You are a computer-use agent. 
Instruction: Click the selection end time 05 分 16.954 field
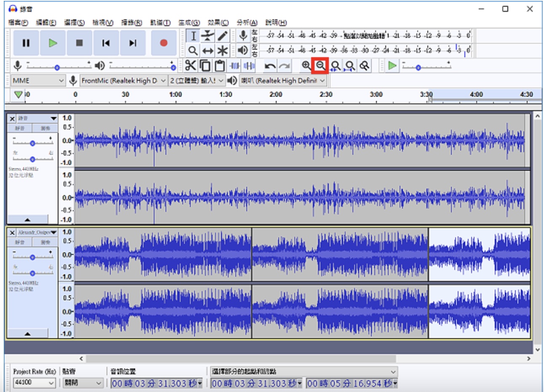point(352,383)
